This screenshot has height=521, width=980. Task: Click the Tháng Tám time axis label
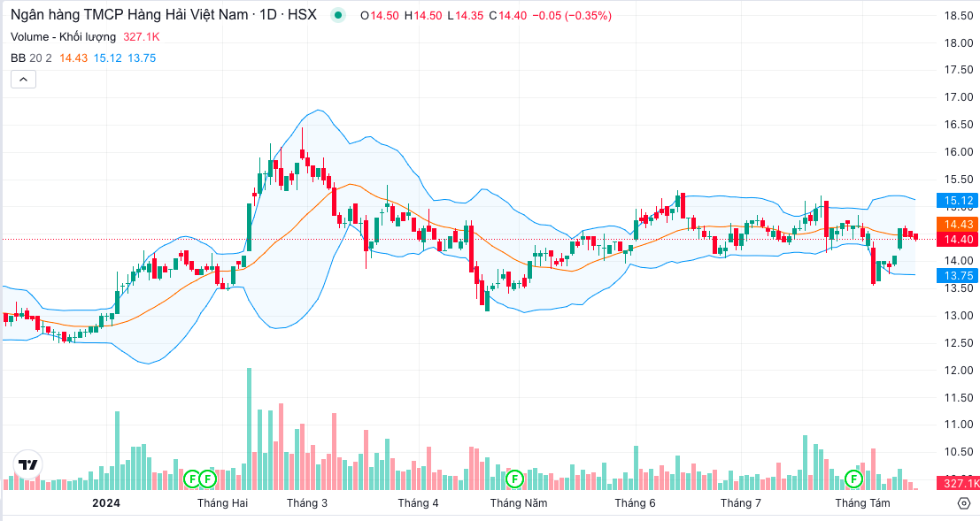(x=862, y=503)
